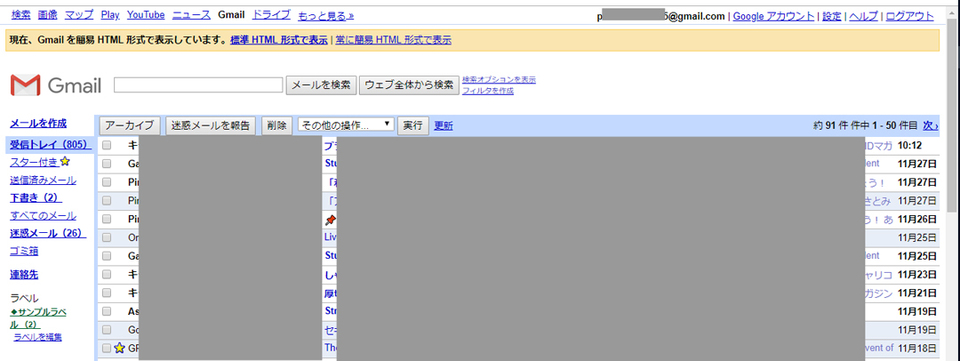Go to next page via 次 link
Screen dimensions: 960x361
[x=931, y=125]
